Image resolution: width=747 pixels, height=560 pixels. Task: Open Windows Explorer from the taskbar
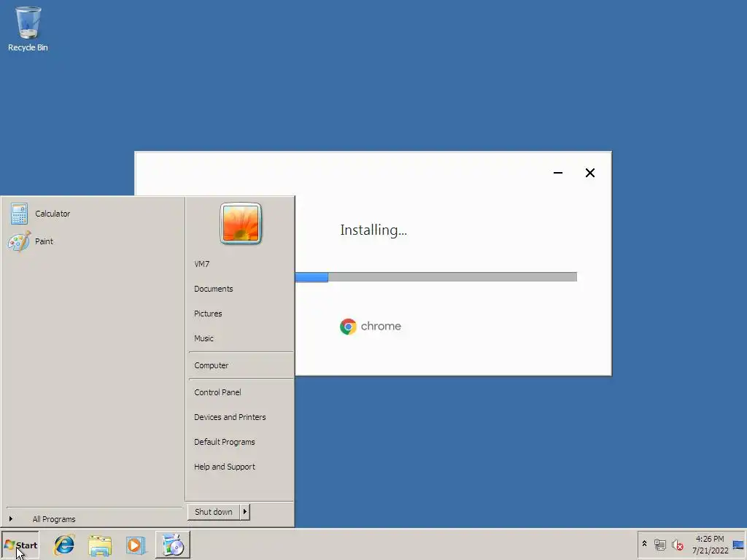pos(99,545)
